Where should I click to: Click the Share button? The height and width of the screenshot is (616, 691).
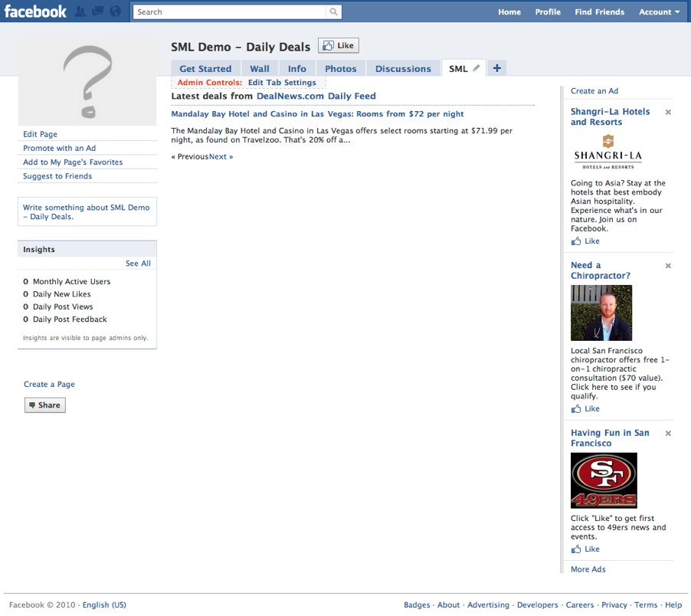coord(45,405)
